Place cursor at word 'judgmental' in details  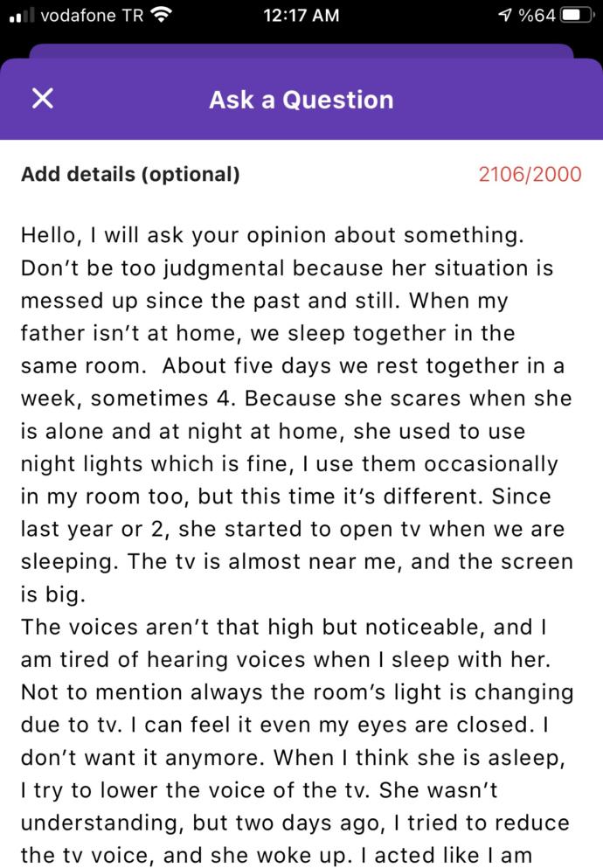224,268
